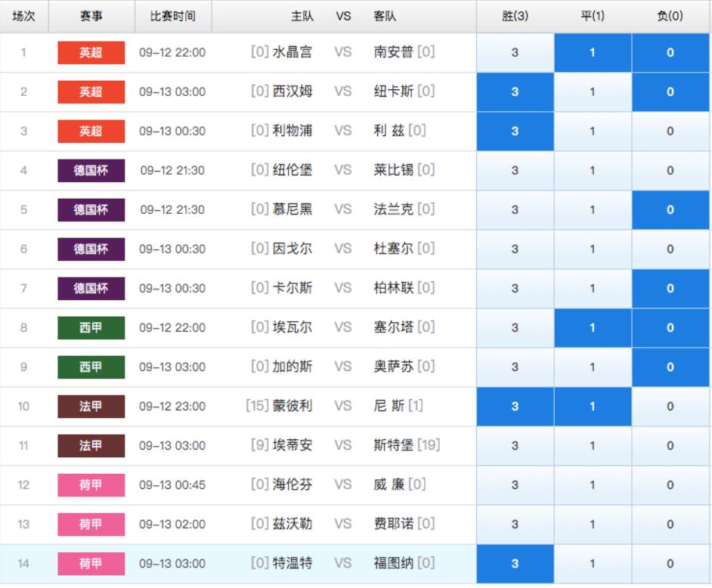Deselect win (3) for match 3 利物浦
712x588 pixels.
(x=515, y=132)
